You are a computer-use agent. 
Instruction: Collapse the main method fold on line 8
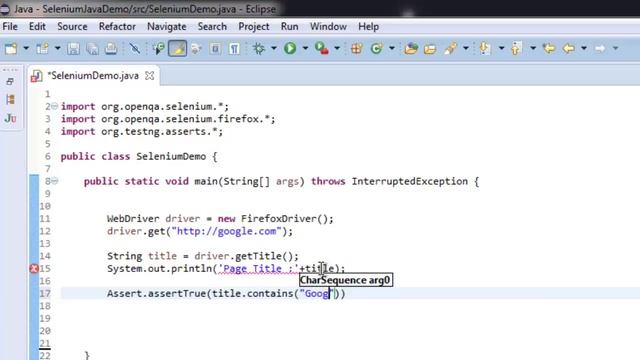click(x=54, y=181)
